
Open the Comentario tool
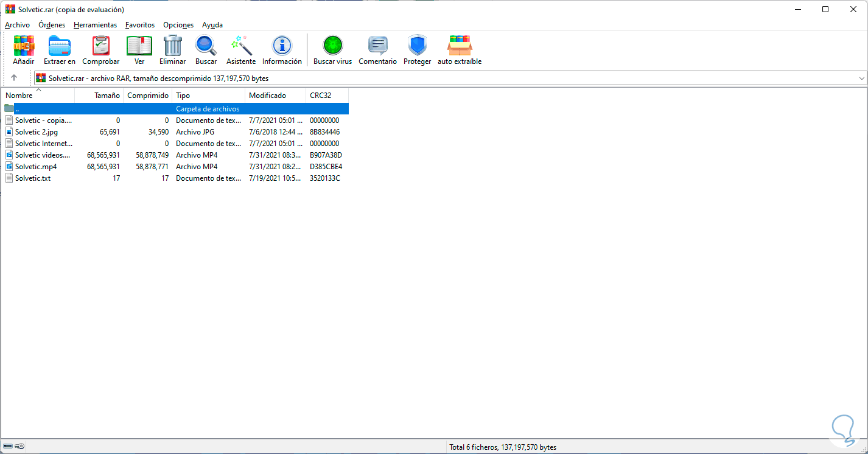tap(378, 50)
